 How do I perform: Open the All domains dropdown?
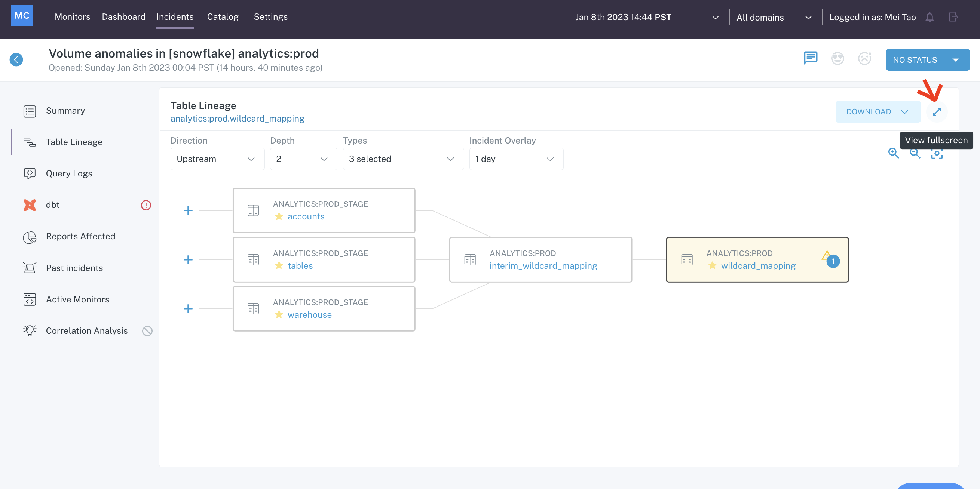pos(774,17)
